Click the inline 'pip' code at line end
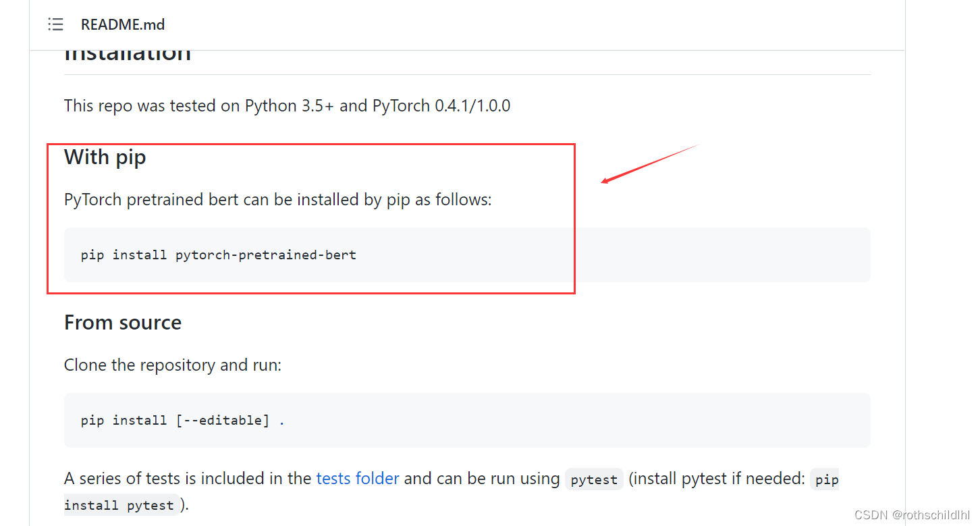980x526 pixels. (x=826, y=480)
